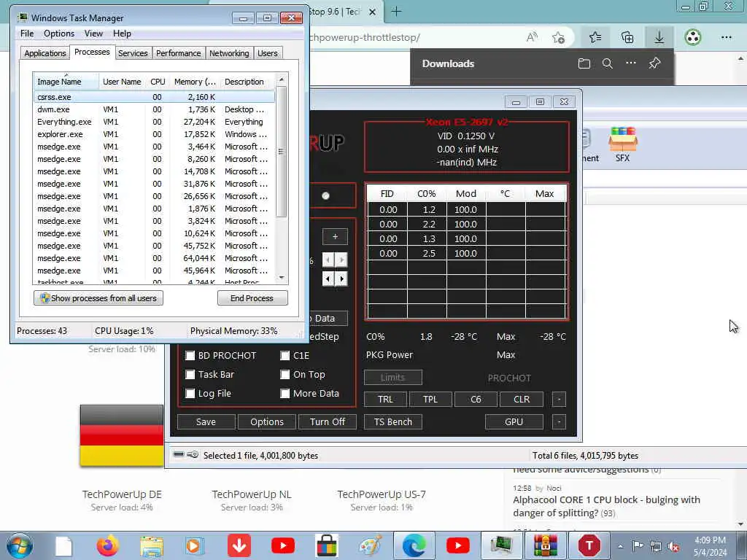This screenshot has width=747, height=560.
Task: Switch to Services tab in Task Manager
Action: point(133,53)
